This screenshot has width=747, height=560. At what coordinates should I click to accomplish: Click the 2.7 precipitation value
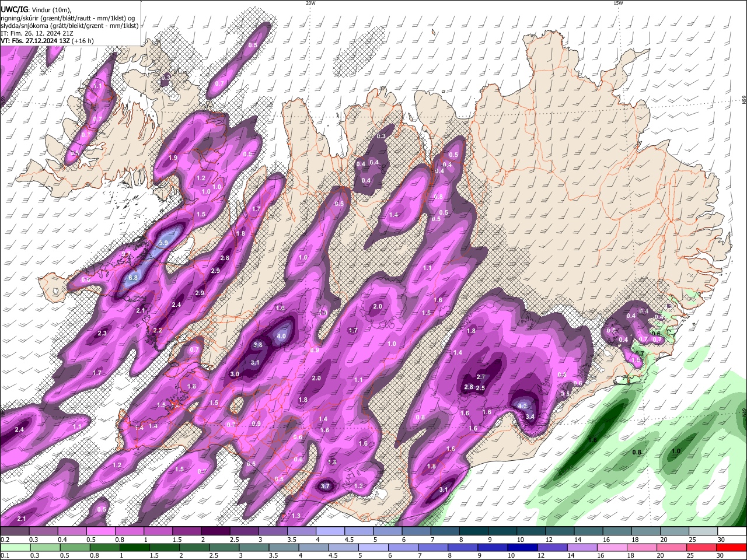tap(481, 377)
